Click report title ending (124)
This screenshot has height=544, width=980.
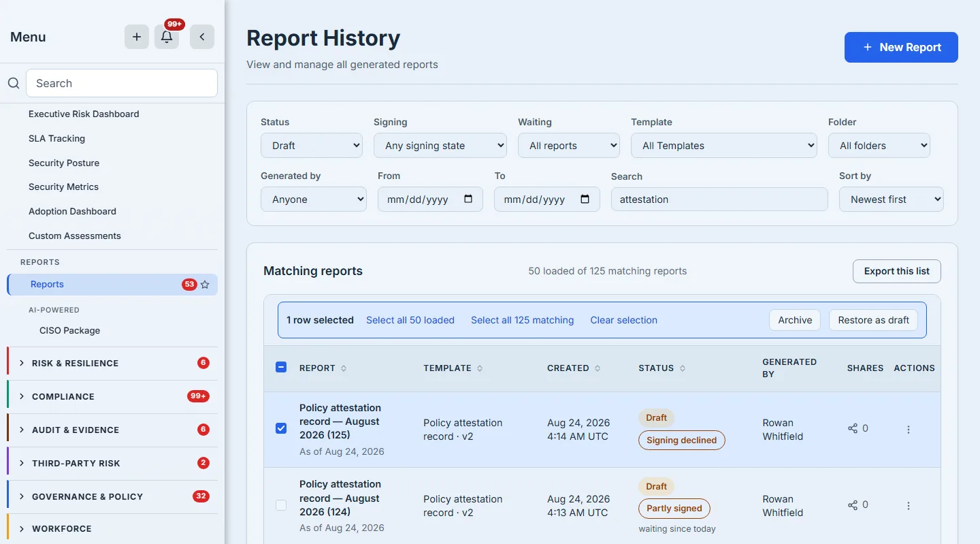(340, 498)
